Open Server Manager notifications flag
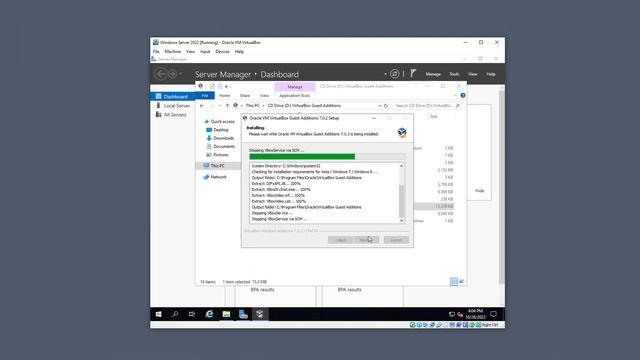The height and width of the screenshot is (360, 640). pos(413,73)
